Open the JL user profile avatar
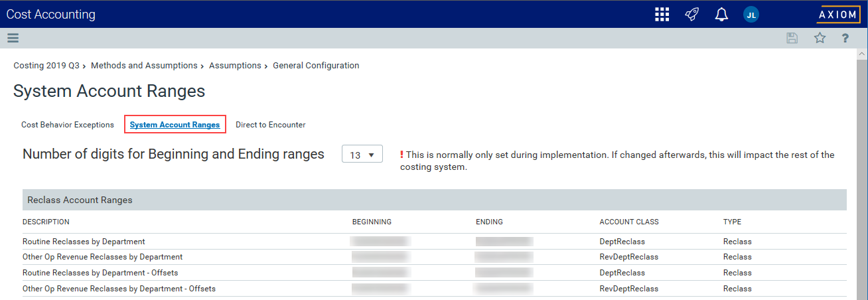 point(751,15)
